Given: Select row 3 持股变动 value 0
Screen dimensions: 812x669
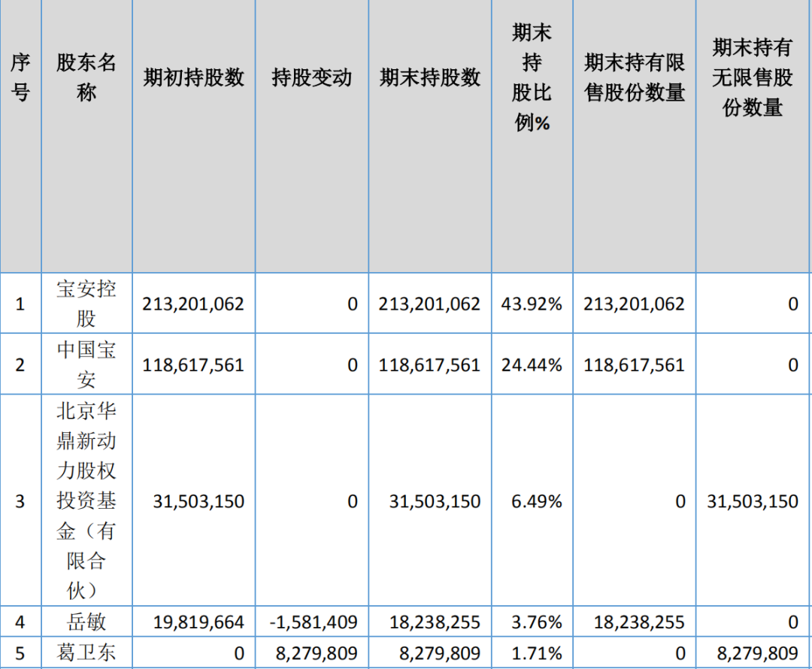Looking at the screenshot, I should pos(353,501).
